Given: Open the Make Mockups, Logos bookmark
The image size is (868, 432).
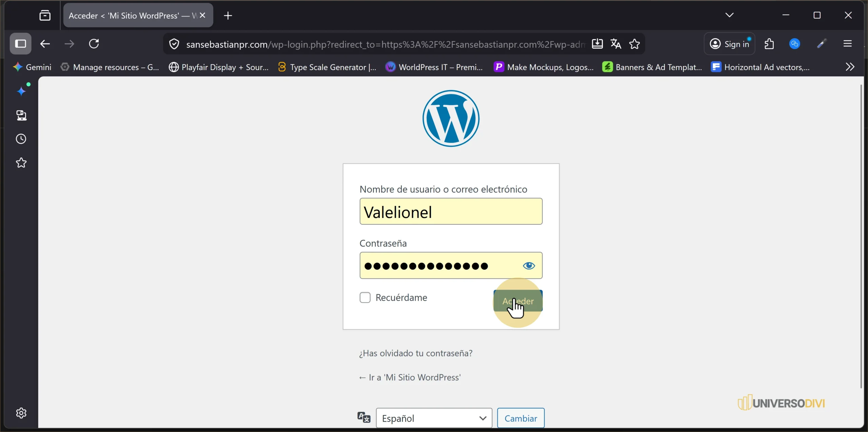Looking at the screenshot, I should click(544, 67).
